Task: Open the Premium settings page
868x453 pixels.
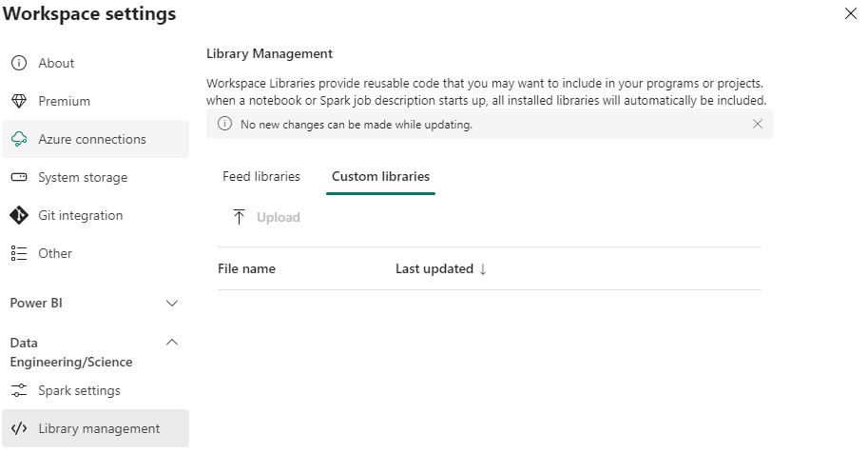Action: tap(95, 102)
